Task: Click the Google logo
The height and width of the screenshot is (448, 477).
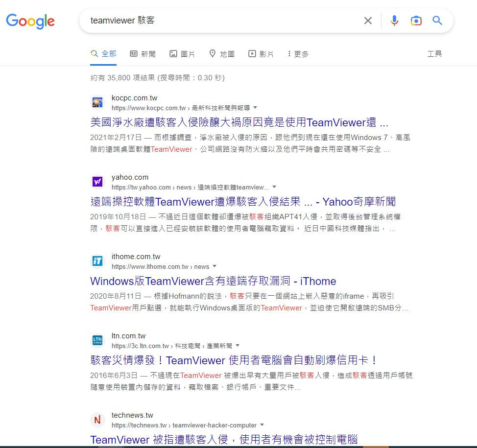Action: 30,21
